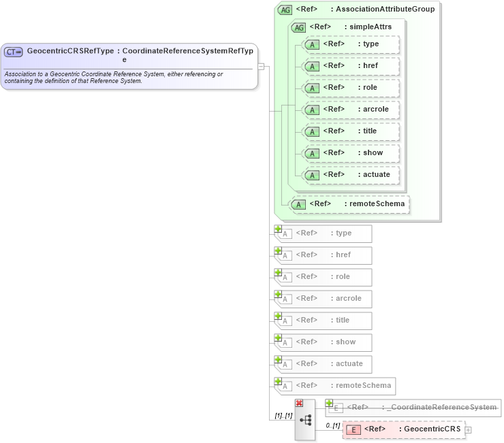Select ': actuate' text in simpleAttrs group

tap(374, 174)
